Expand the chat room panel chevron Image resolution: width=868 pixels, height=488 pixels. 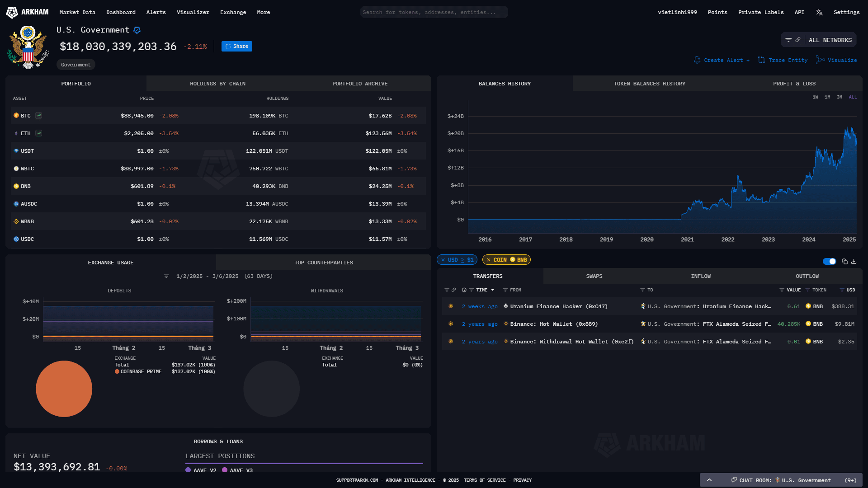[x=709, y=480]
